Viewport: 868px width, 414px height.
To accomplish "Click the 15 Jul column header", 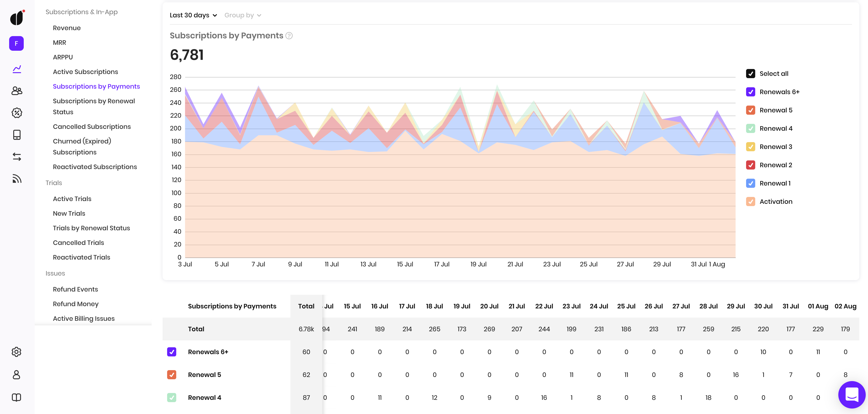I will 352,306.
